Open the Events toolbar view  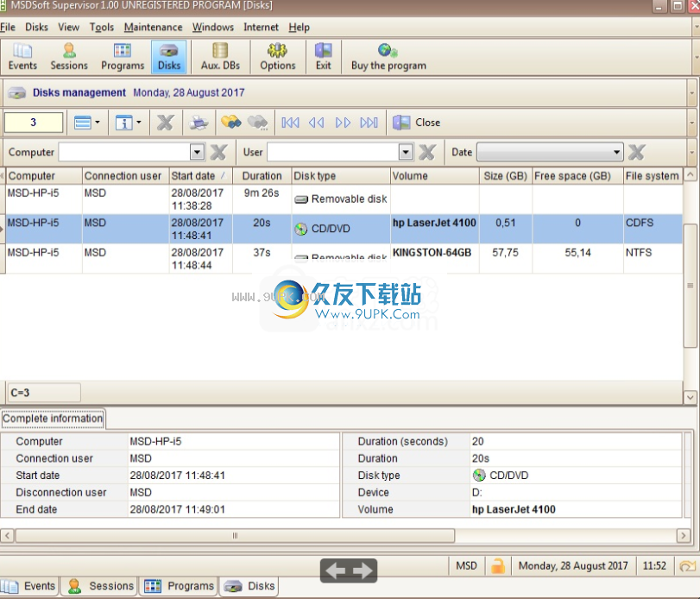tap(22, 57)
